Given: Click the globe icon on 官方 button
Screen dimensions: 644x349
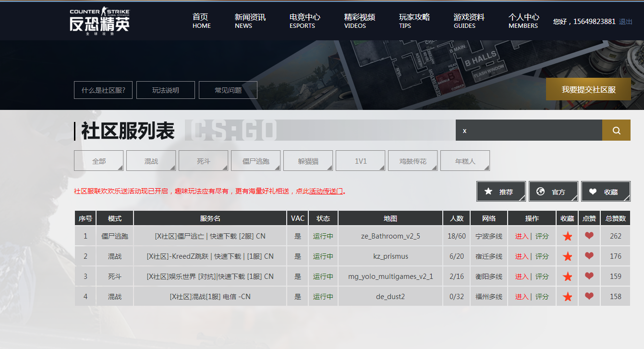Looking at the screenshot, I should 542,191.
